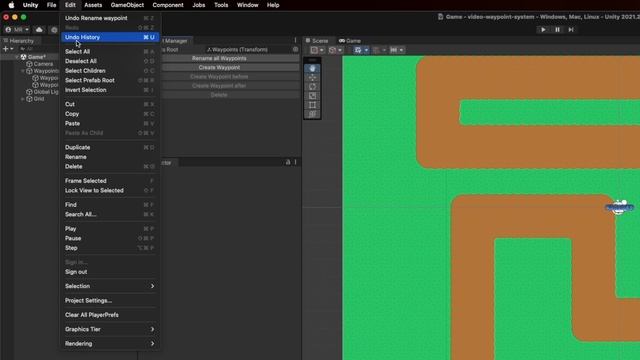Open the Apple menu

(x=11, y=5)
